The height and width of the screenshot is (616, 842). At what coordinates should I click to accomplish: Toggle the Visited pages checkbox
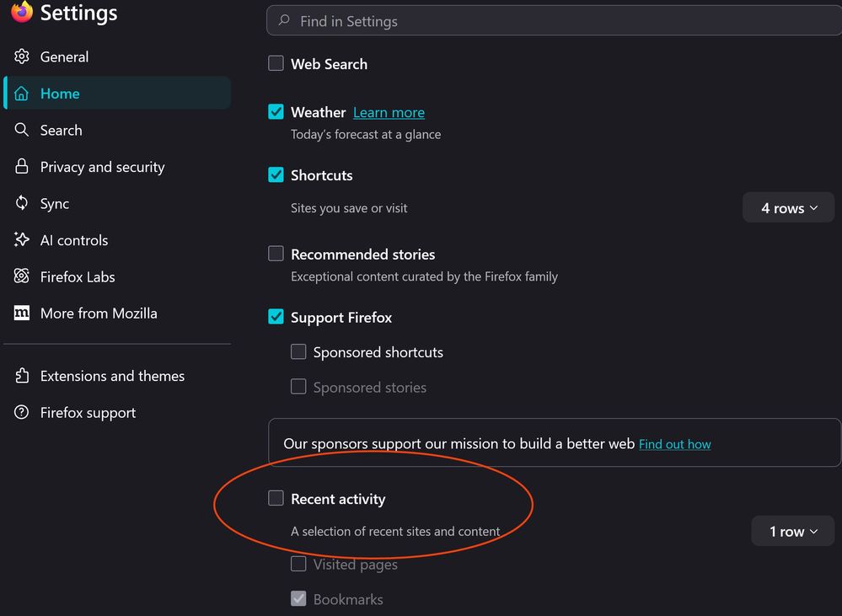point(298,564)
